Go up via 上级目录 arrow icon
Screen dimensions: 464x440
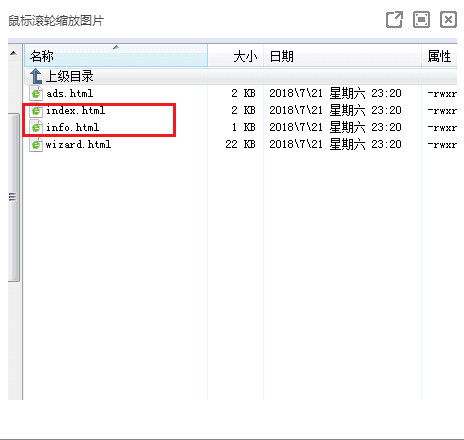[x=36, y=76]
